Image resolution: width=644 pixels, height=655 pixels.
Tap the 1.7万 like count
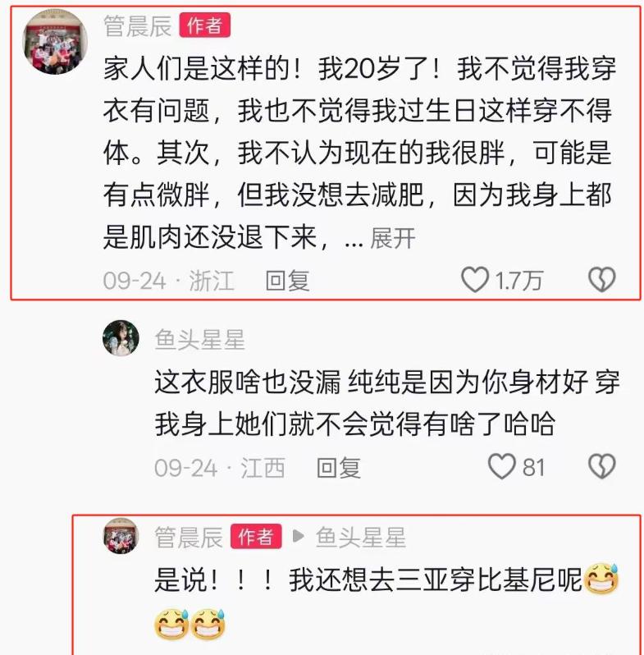[x=519, y=280]
